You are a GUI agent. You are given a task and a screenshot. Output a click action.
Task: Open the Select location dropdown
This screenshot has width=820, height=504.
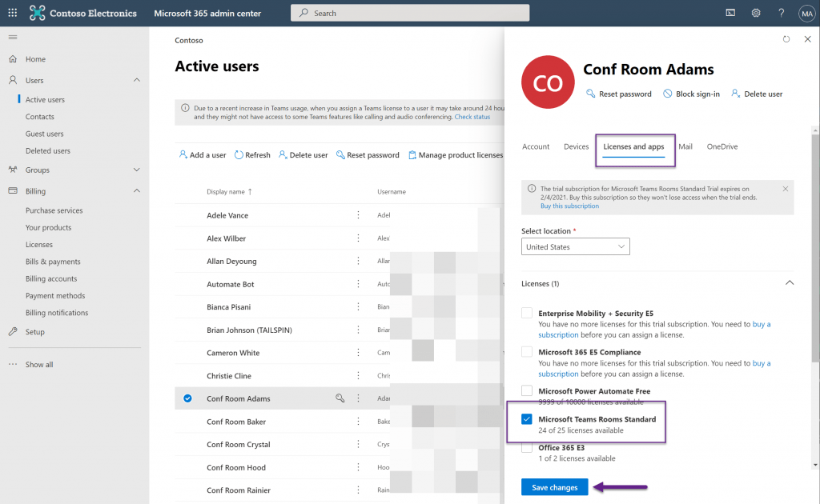click(x=575, y=246)
